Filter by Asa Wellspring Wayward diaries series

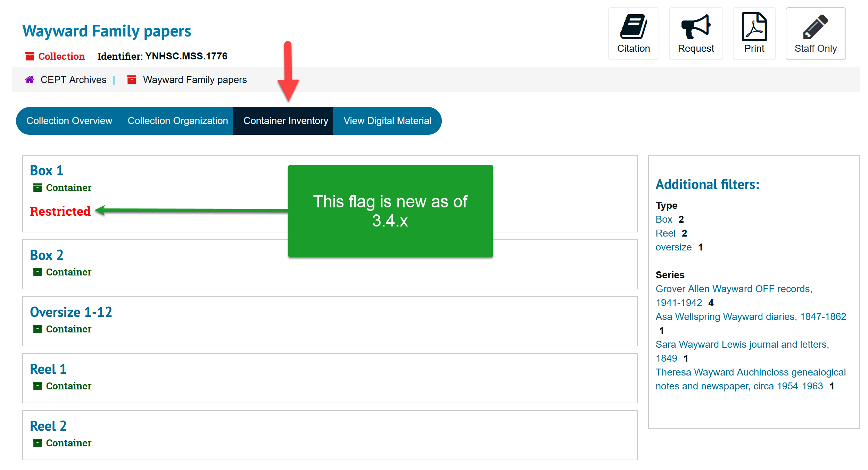(750, 317)
